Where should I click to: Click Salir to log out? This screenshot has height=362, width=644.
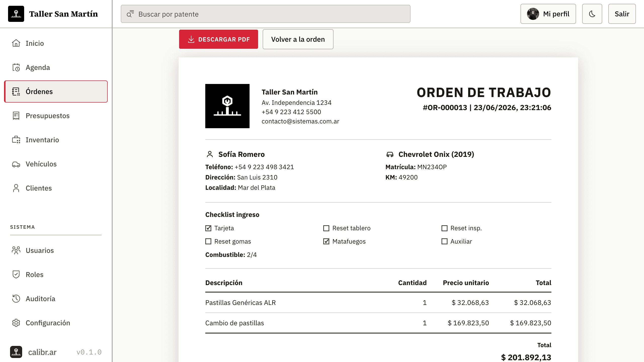coord(622,14)
